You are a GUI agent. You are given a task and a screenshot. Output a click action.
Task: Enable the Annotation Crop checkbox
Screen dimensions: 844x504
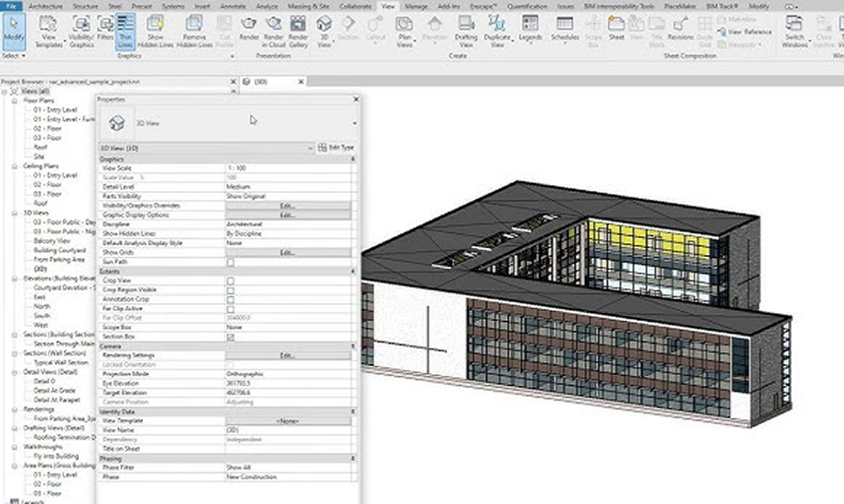click(230, 300)
